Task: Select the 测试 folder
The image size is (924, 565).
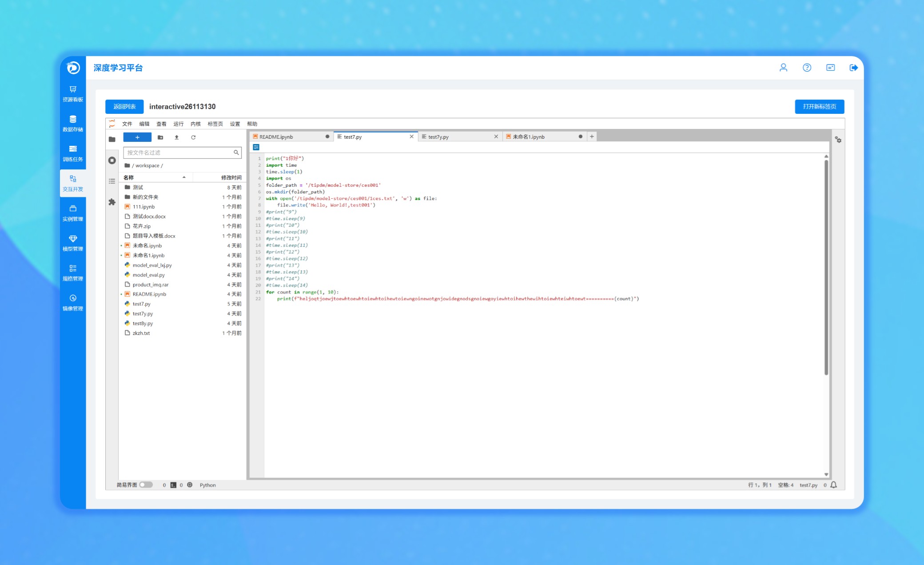Action: 182,187
